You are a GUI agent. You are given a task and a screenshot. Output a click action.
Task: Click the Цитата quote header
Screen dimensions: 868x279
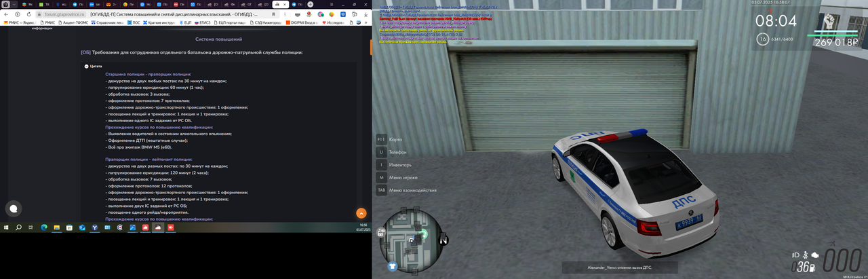click(93, 66)
